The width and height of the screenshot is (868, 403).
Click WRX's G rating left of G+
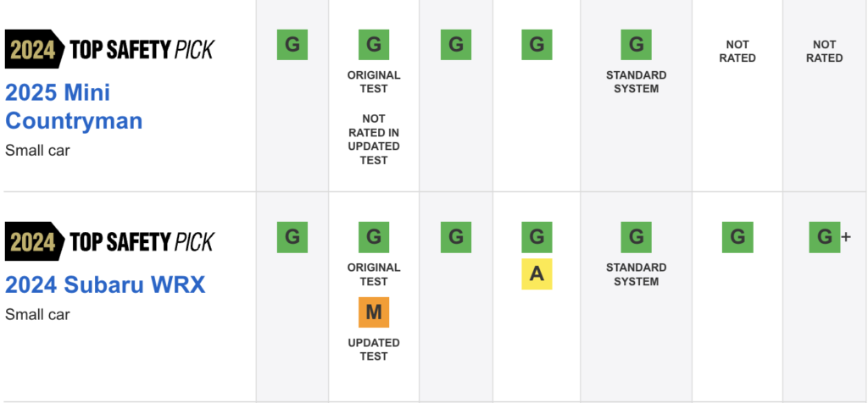[x=737, y=237]
